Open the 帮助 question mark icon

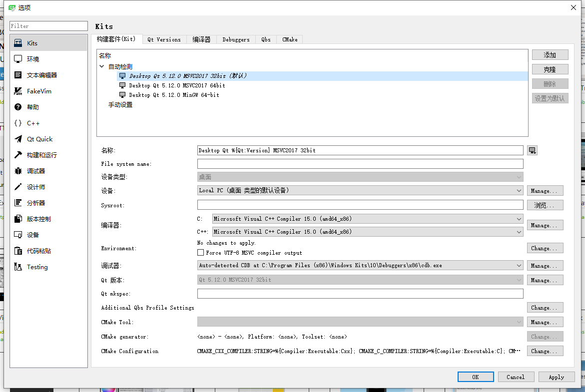pyautogui.click(x=18, y=107)
